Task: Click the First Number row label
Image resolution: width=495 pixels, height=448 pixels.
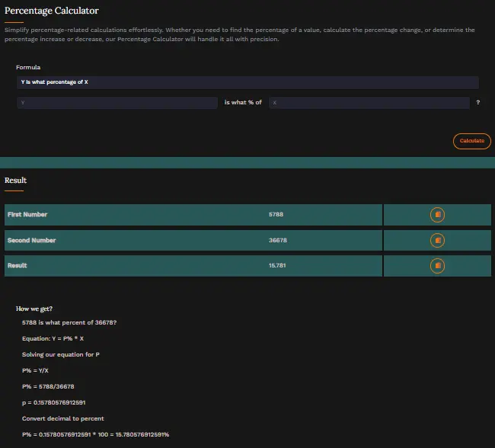Action: coord(27,215)
